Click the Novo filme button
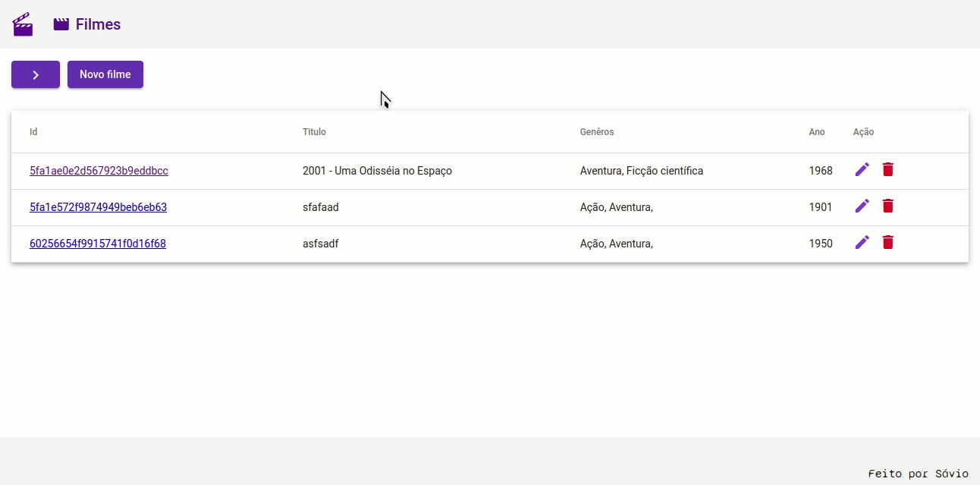Image resolution: width=980 pixels, height=485 pixels. point(105,74)
